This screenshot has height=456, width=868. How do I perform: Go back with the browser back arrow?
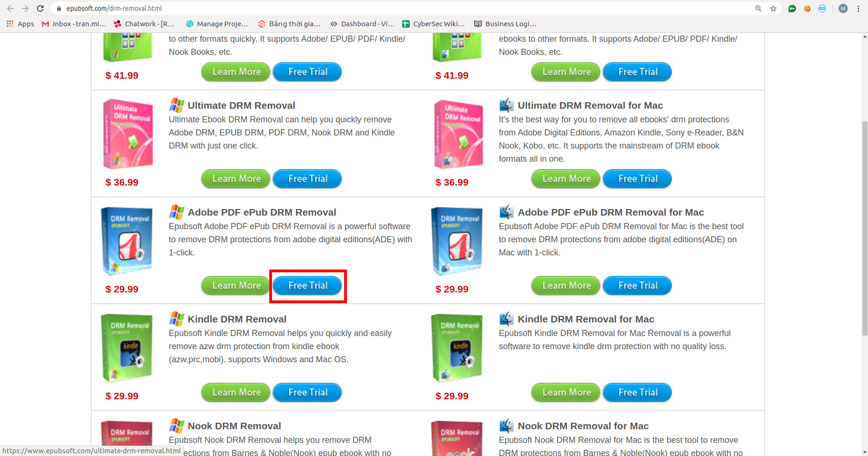(x=10, y=8)
